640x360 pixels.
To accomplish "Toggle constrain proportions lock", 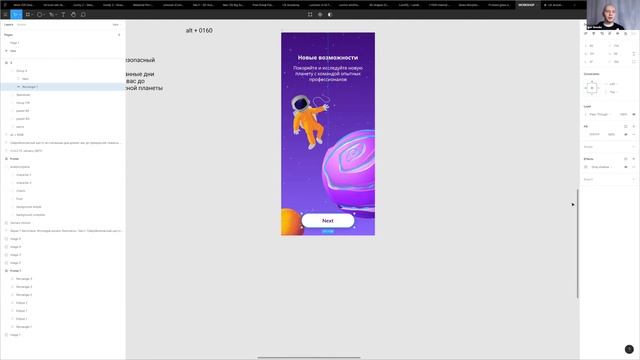I will [634, 53].
